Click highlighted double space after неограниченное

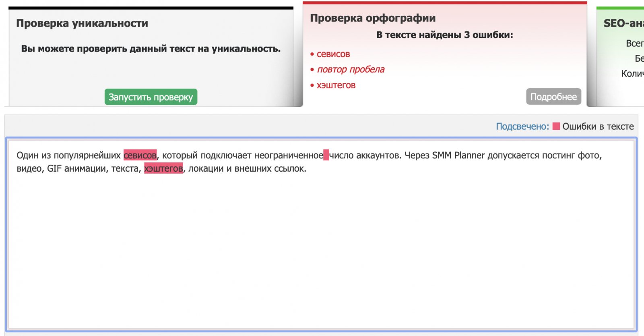[326, 155]
